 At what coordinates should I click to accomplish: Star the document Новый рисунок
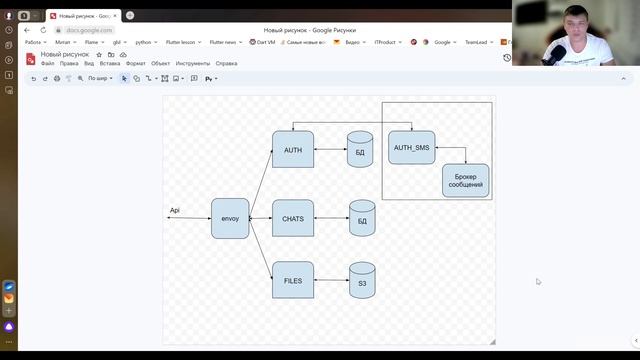click(99, 55)
